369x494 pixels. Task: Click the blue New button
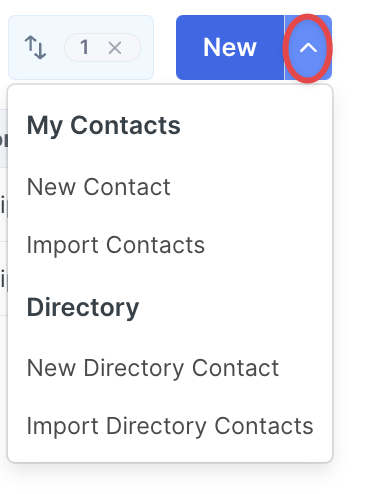(230, 47)
